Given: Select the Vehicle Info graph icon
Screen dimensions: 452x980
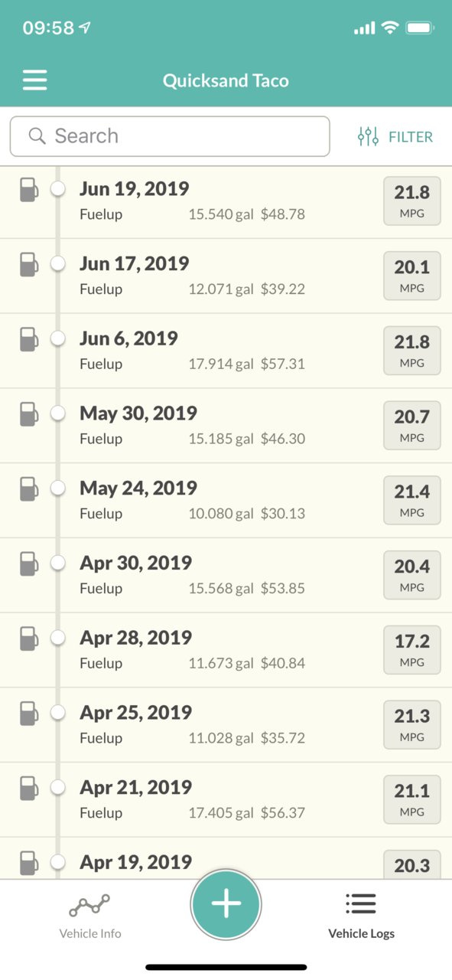Looking at the screenshot, I should (89, 906).
